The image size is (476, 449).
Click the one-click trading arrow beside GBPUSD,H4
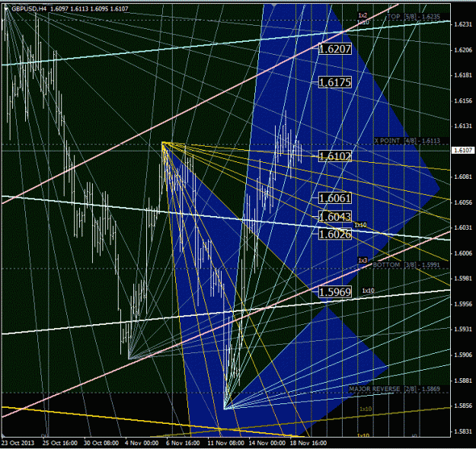pyautogui.click(x=6, y=9)
